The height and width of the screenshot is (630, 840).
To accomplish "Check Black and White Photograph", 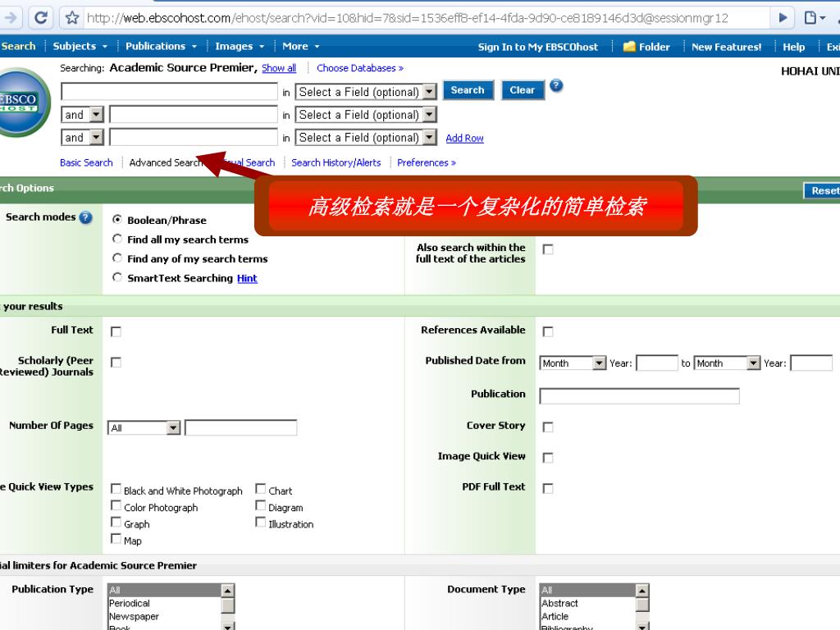I will [x=116, y=489].
